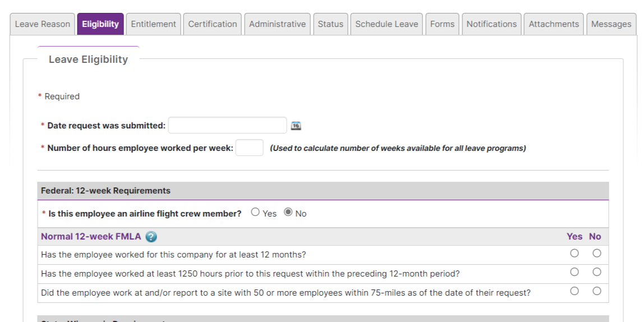Screen dimensions: 644x322
Task: Mark No for worked at least 12 months
Action: click(597, 253)
